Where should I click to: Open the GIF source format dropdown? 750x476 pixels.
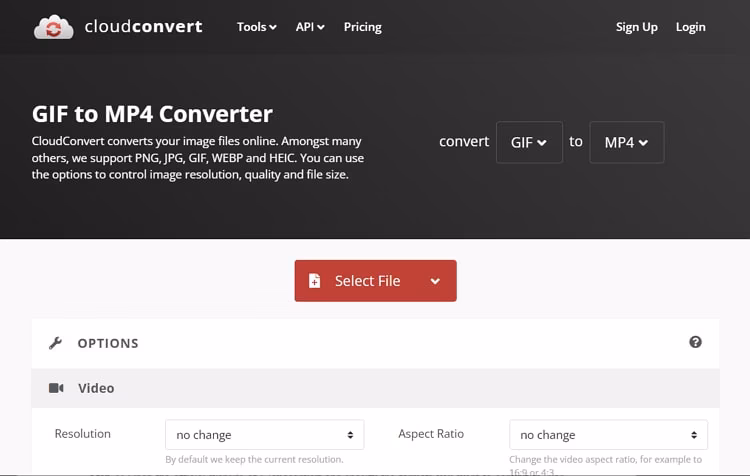click(529, 142)
